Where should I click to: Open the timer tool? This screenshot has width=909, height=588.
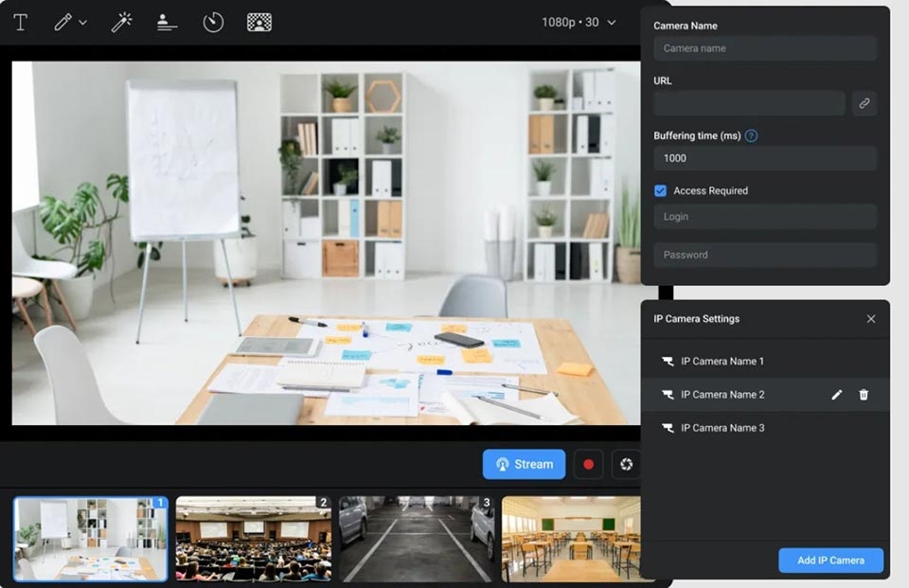[213, 23]
